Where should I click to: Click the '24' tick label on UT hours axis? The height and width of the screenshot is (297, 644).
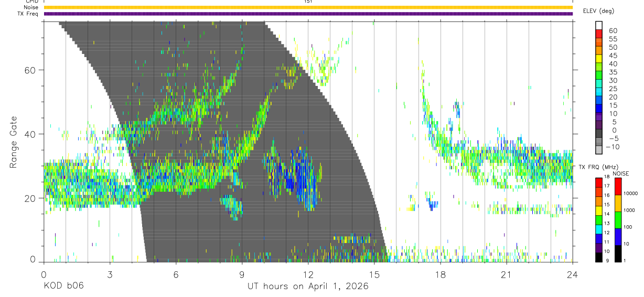pos(572,274)
